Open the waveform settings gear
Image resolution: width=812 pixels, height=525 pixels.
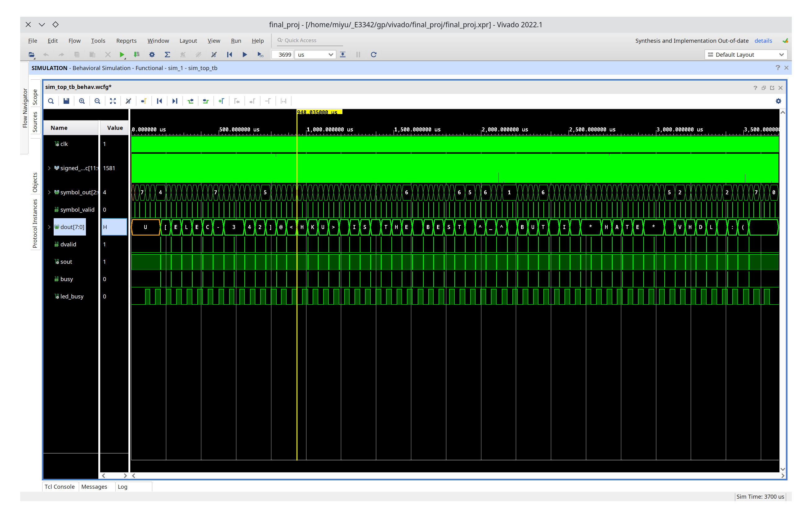tap(778, 101)
